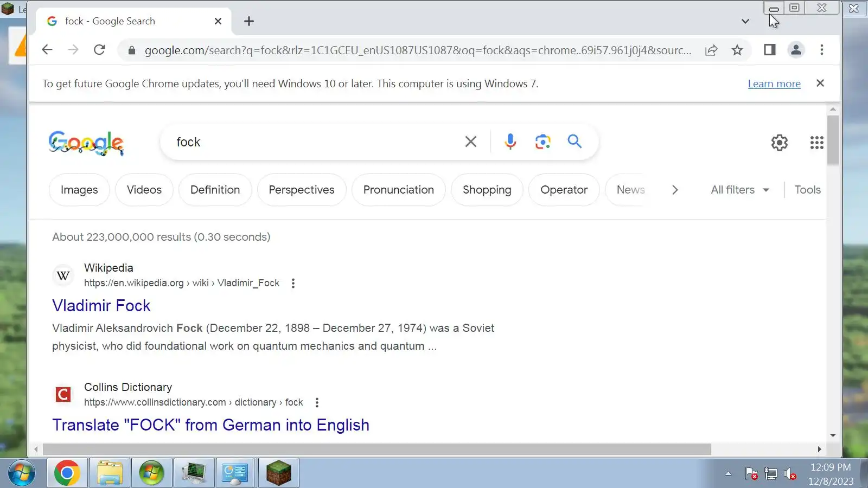Viewport: 868px width, 488px height.
Task: Select the Pronunciation filter chip
Action: (x=399, y=190)
